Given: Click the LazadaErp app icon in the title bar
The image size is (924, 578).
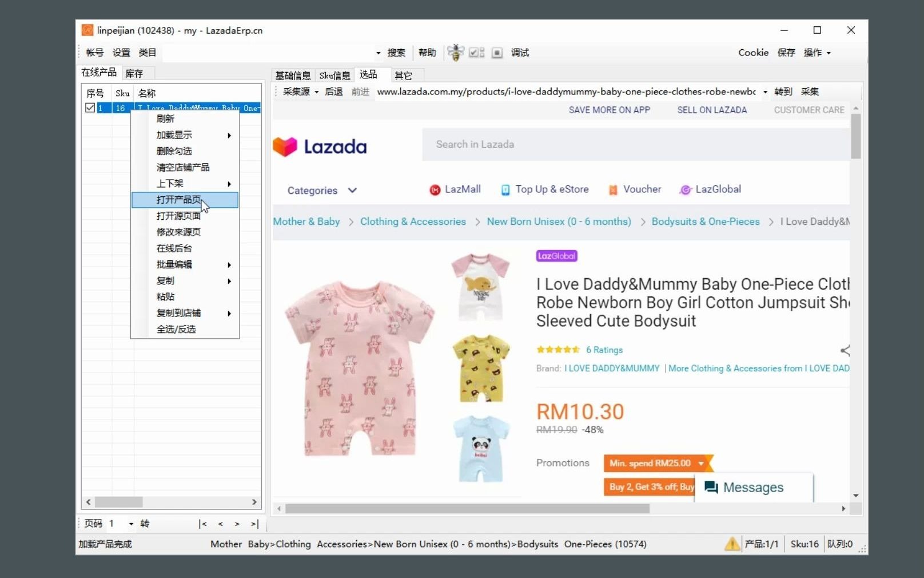Looking at the screenshot, I should (87, 30).
